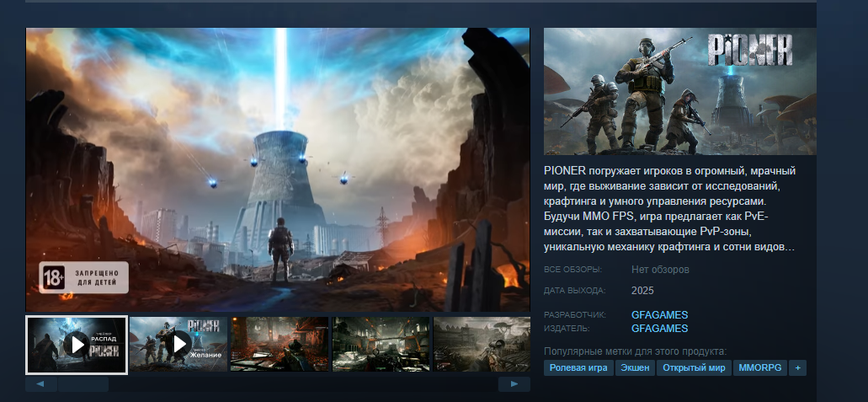Select the MMORPG tag

pyautogui.click(x=760, y=367)
